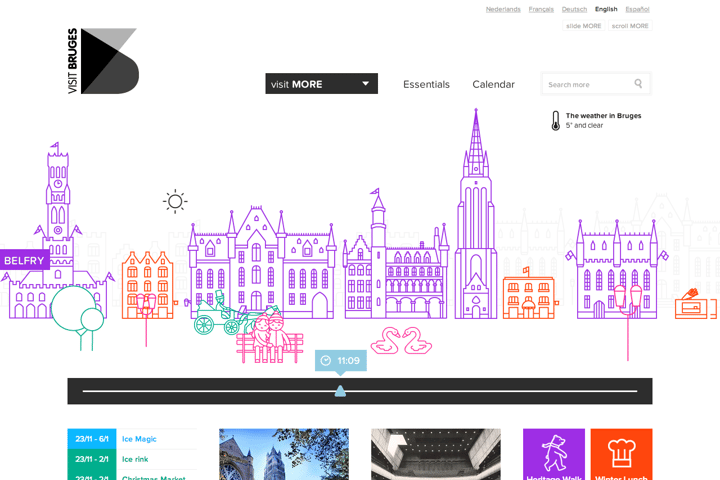Screen dimensions: 720x480
Task: Switch language to Deutsch
Action: [574, 9]
